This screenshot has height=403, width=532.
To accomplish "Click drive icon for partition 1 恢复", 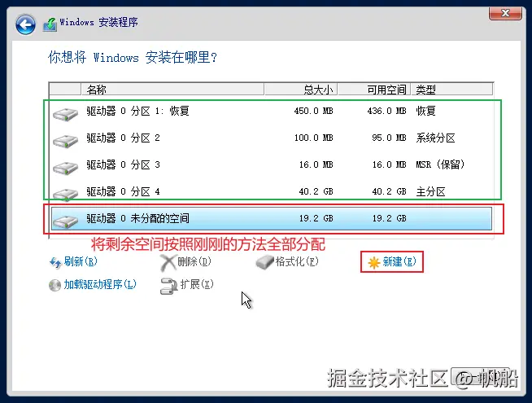I will coord(65,114).
